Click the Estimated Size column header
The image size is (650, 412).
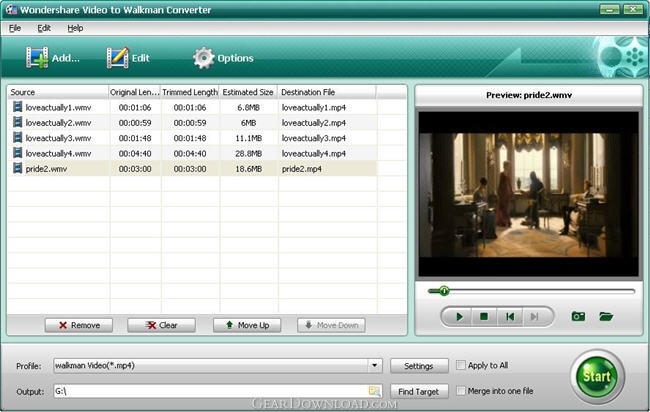(x=248, y=92)
